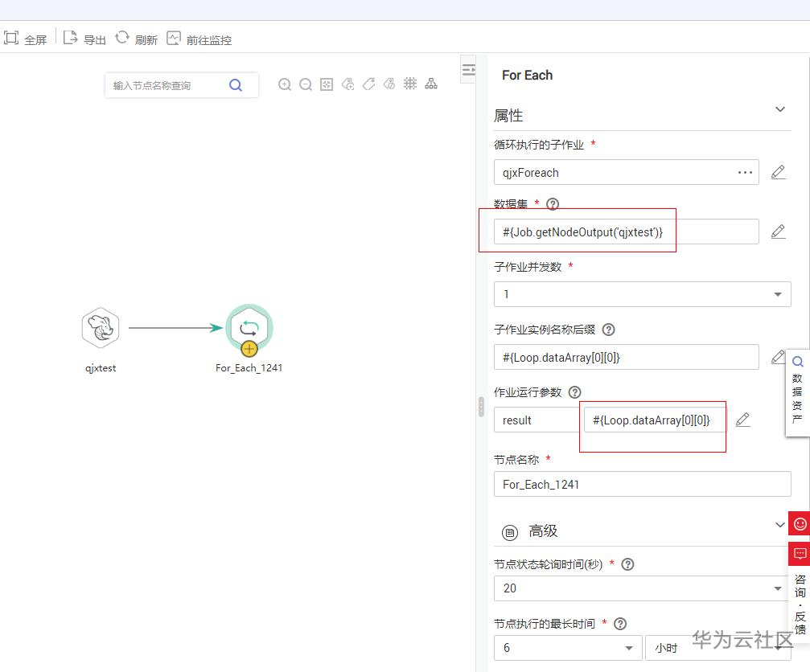Viewport: 810px width, 672px height.
Task: Click the red chat consultation icon
Action: (x=800, y=554)
